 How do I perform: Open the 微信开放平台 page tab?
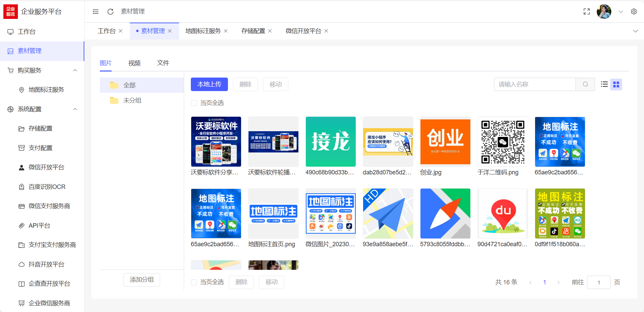(x=303, y=31)
